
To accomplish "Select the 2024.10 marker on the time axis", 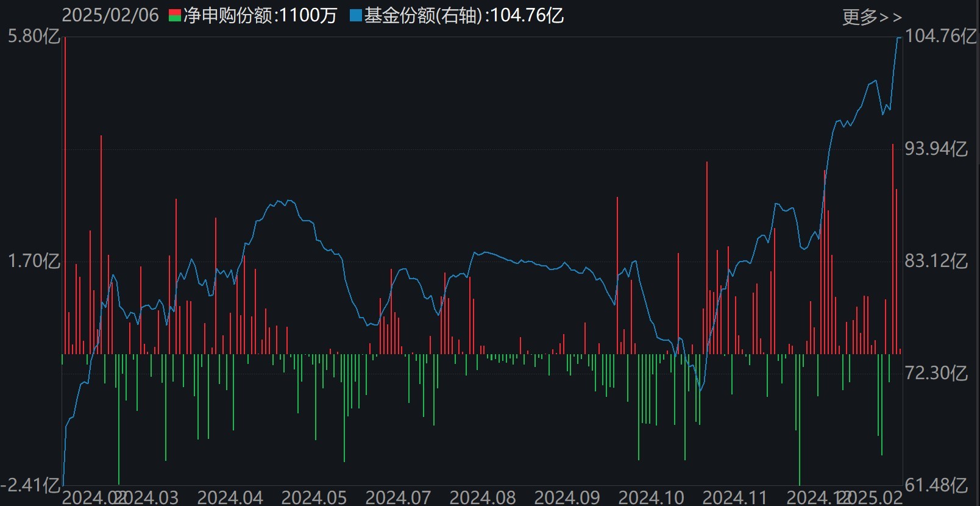I will 651,497.
